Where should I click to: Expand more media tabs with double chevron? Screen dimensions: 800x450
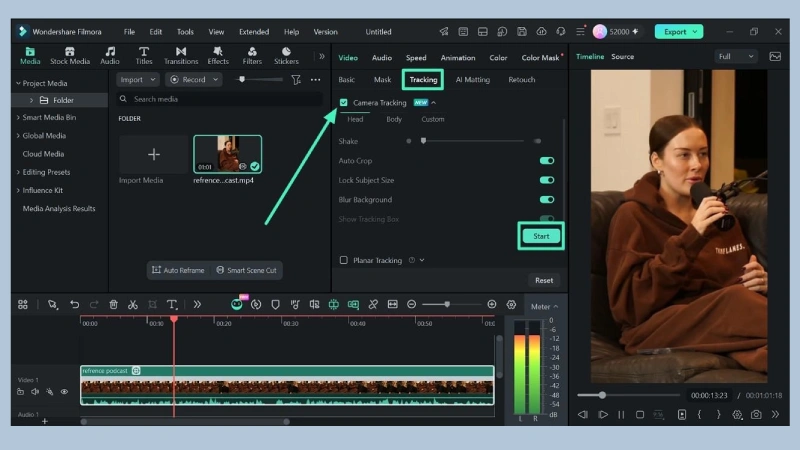pyautogui.click(x=321, y=56)
